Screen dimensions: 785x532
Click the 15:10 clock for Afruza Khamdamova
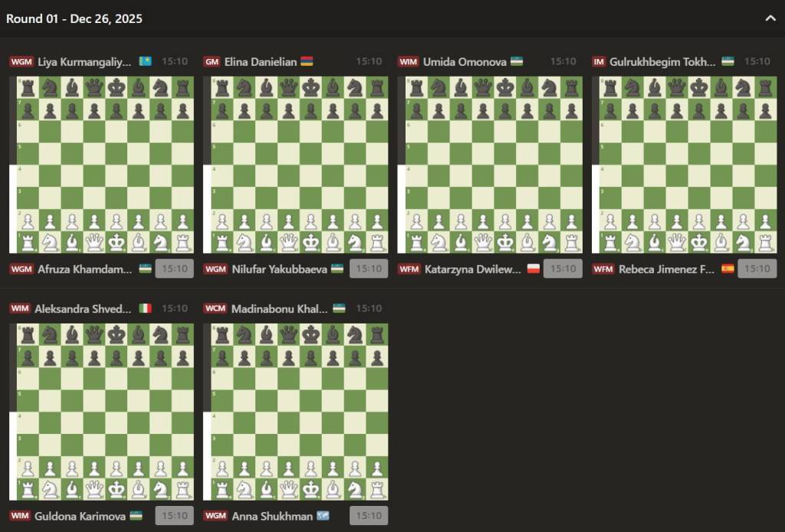174,269
